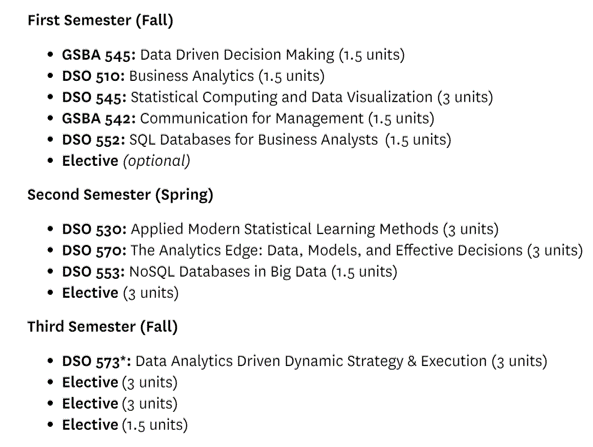
Task: Click the Elective worth 1.5 units
Action: click(125, 425)
